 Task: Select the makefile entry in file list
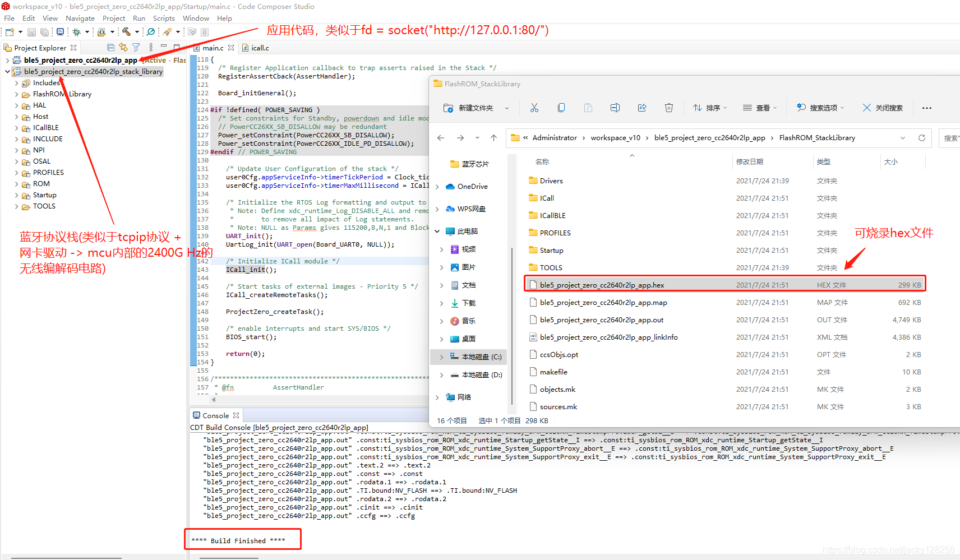(725, 372)
